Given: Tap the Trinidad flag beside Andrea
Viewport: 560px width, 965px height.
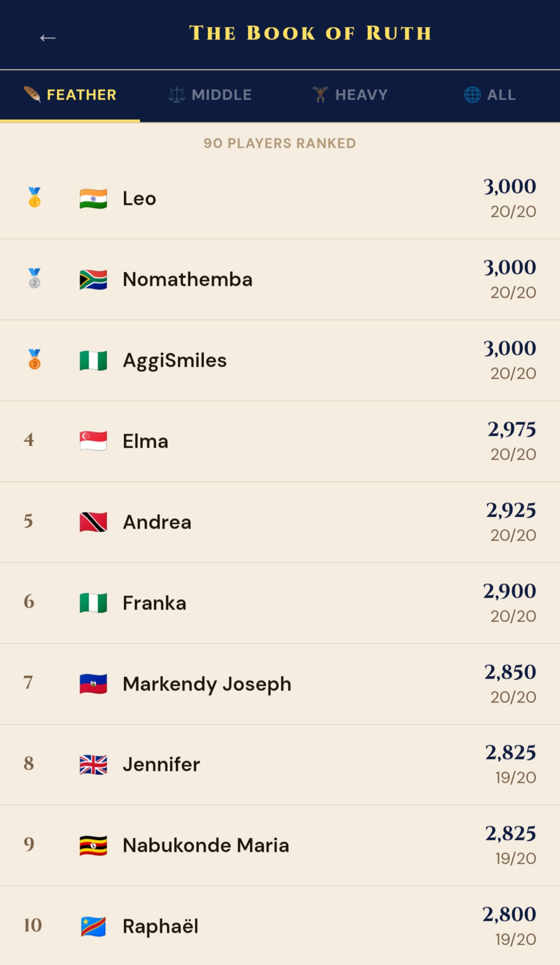Looking at the screenshot, I should [93, 522].
